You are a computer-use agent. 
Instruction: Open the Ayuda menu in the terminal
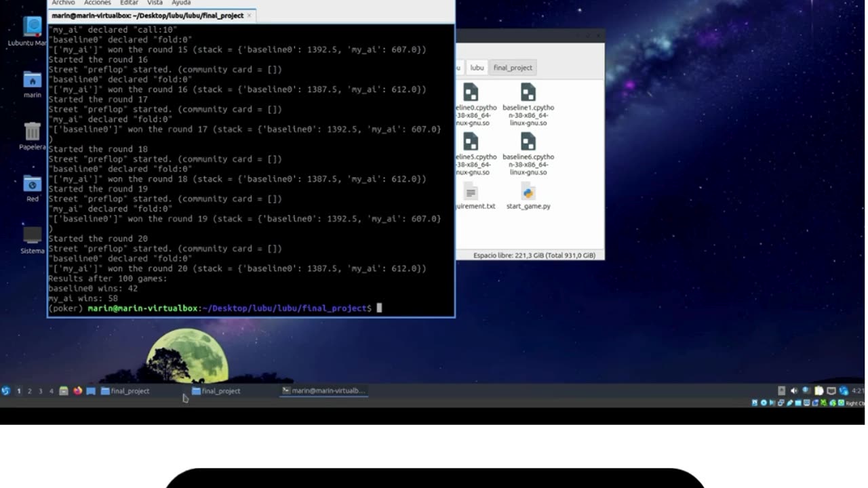click(181, 3)
